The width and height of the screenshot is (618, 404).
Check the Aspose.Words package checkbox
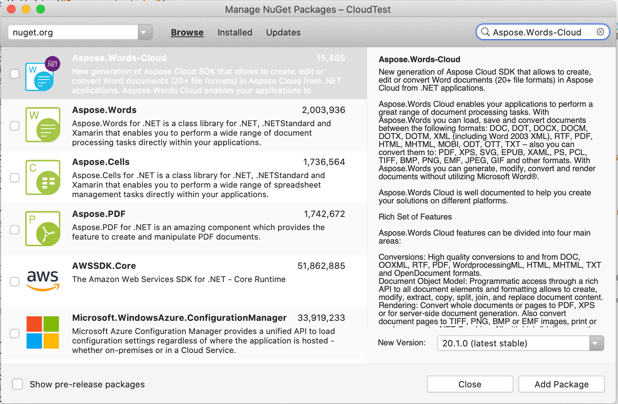[15, 126]
